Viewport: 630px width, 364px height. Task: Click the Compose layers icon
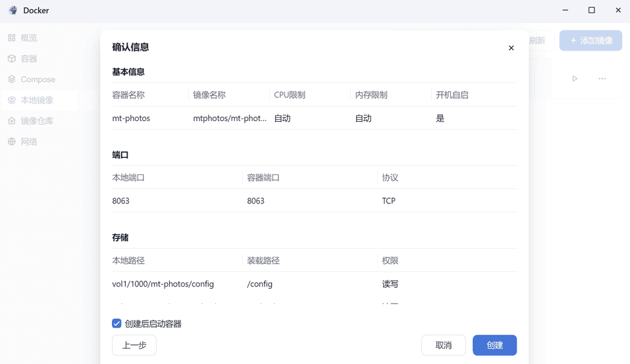[12, 79]
